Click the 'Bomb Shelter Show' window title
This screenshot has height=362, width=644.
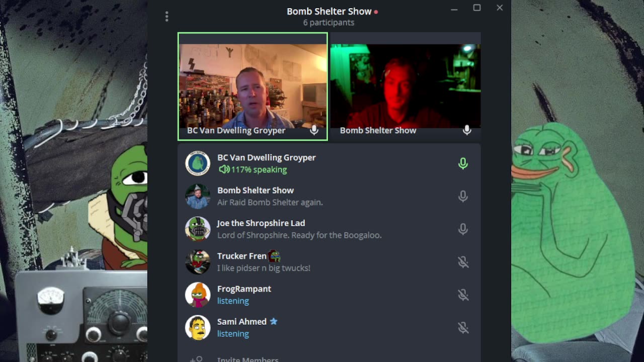[x=329, y=11]
